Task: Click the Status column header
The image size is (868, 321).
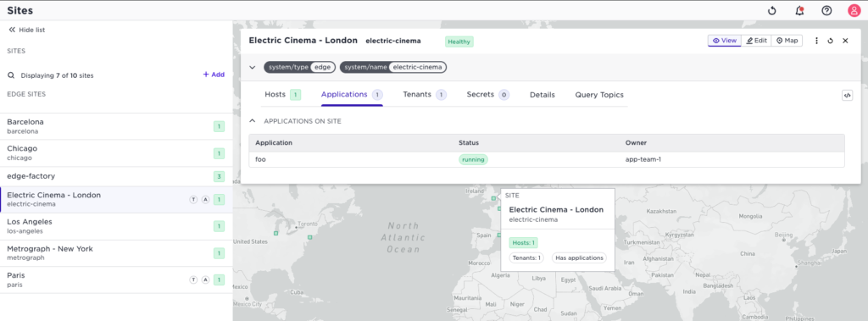Action: tap(469, 143)
